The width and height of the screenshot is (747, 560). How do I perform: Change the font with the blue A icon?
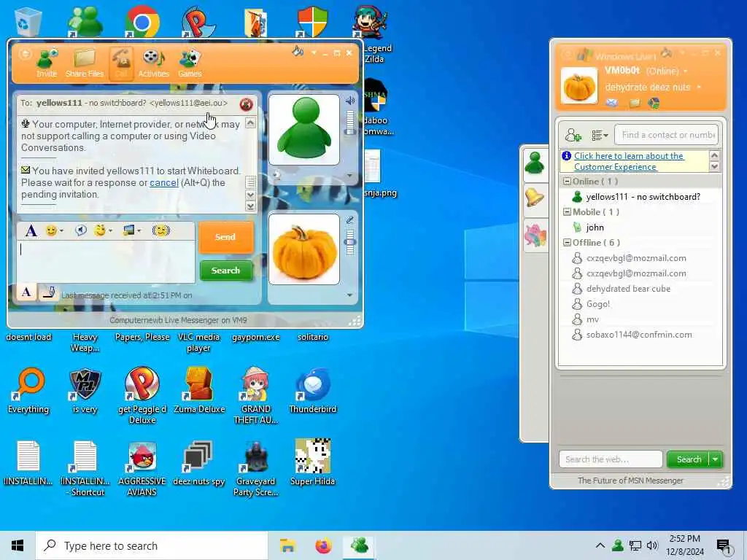pos(31,231)
